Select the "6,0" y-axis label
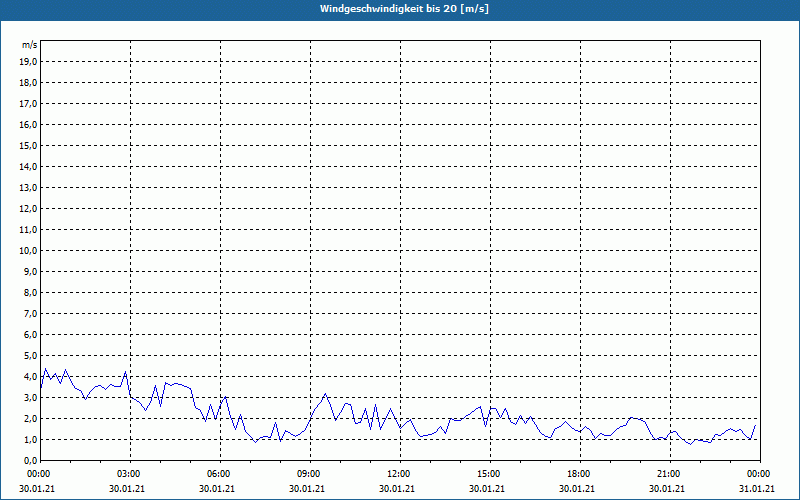Screen dimensions: 800x500 [x=30, y=335]
